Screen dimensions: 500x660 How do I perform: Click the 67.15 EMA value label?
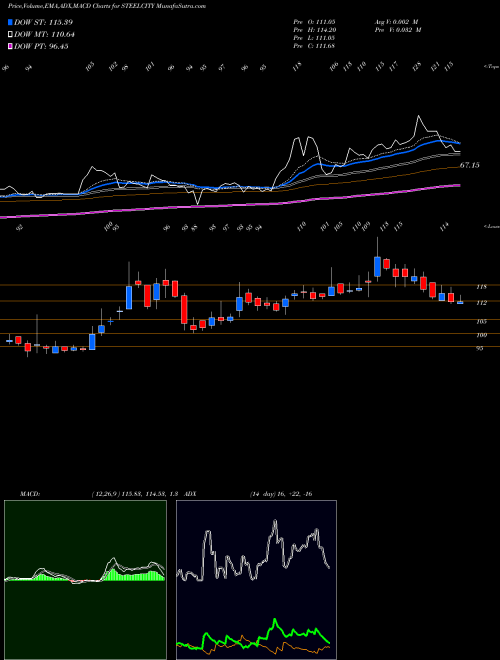[469, 165]
